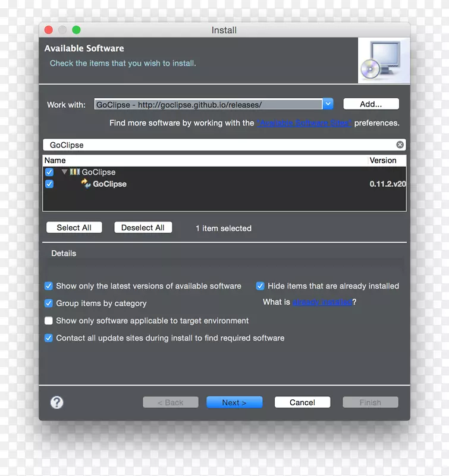
Task: Click the GoClipse feature plug-in icon
Action: pyautogui.click(x=86, y=184)
